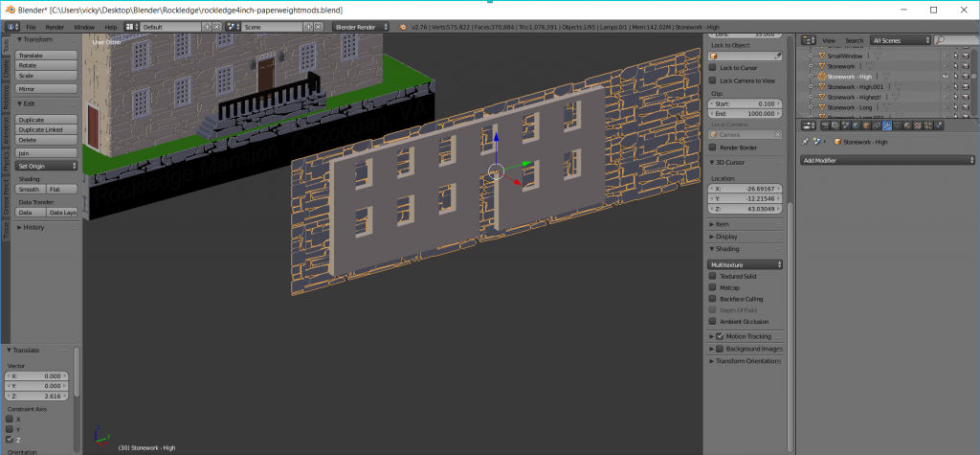Open the Scene properties tab icon
The image size is (980, 455).
coord(846,125)
